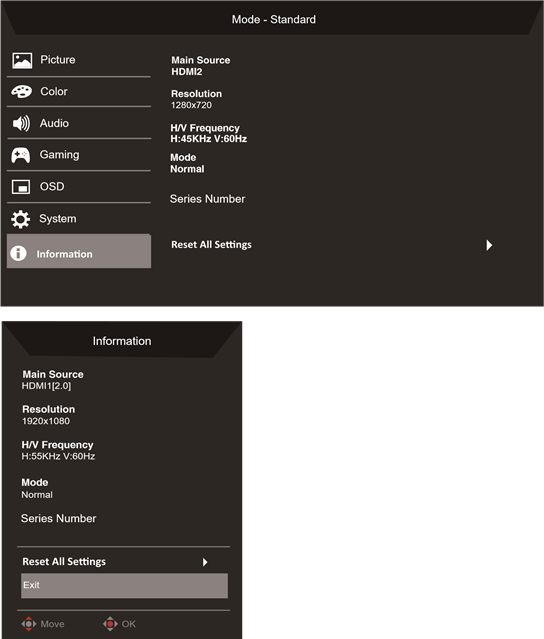Choose the Audio menu label
The width and height of the screenshot is (544, 639).
[54, 123]
